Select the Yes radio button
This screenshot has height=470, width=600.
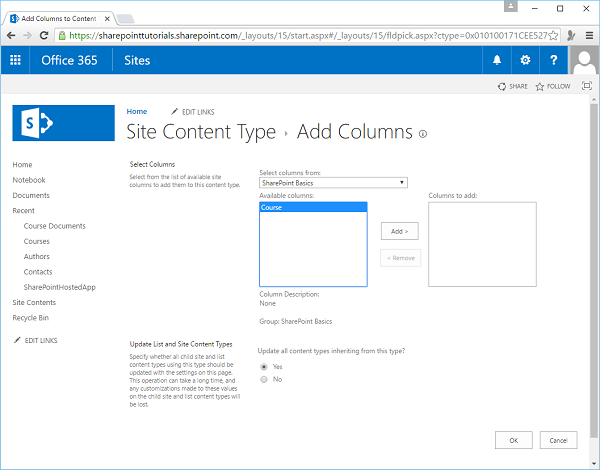tap(264, 367)
